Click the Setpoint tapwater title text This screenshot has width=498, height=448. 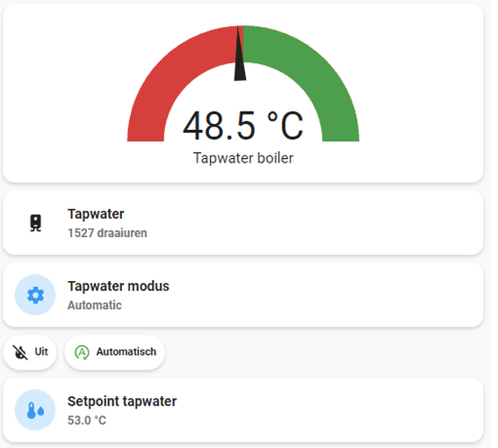(122, 401)
